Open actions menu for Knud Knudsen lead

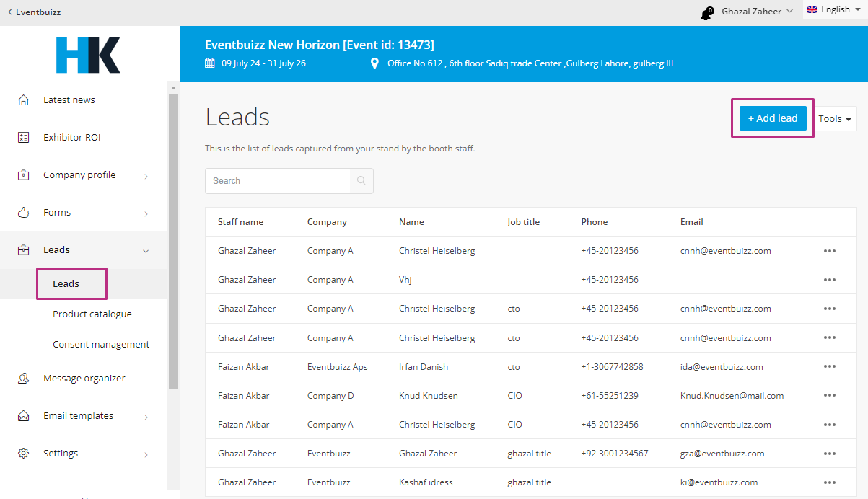tap(830, 396)
